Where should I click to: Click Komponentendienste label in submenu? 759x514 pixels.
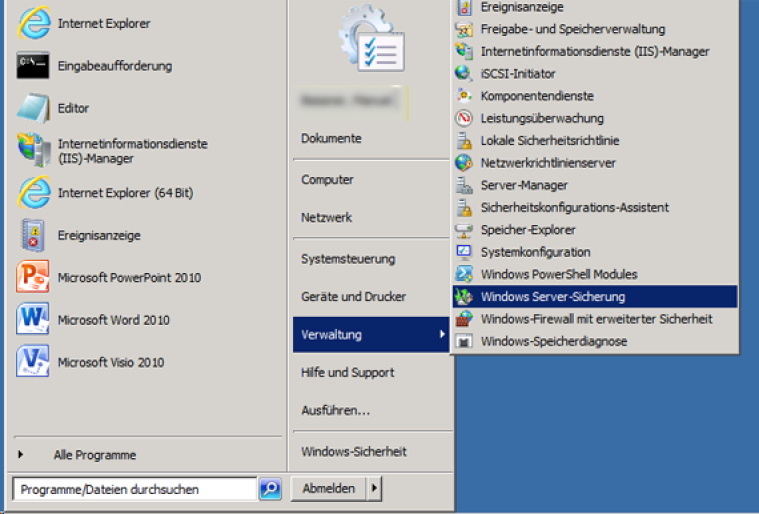pos(537,96)
